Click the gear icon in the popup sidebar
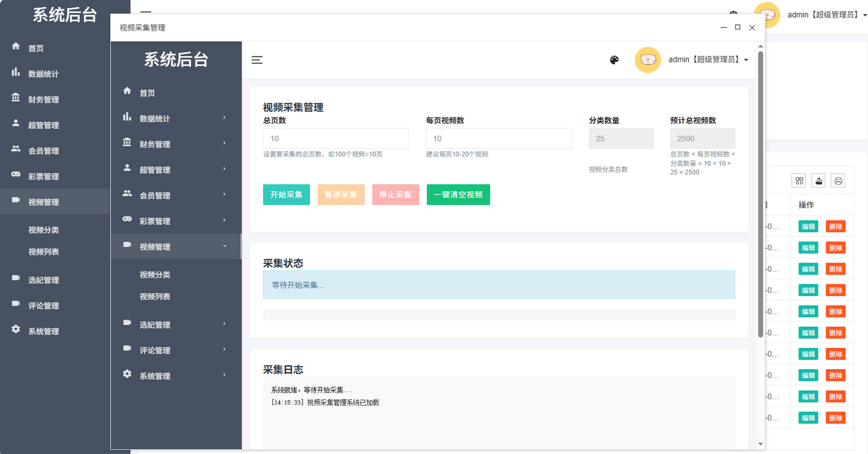868x454 pixels. tap(127, 374)
